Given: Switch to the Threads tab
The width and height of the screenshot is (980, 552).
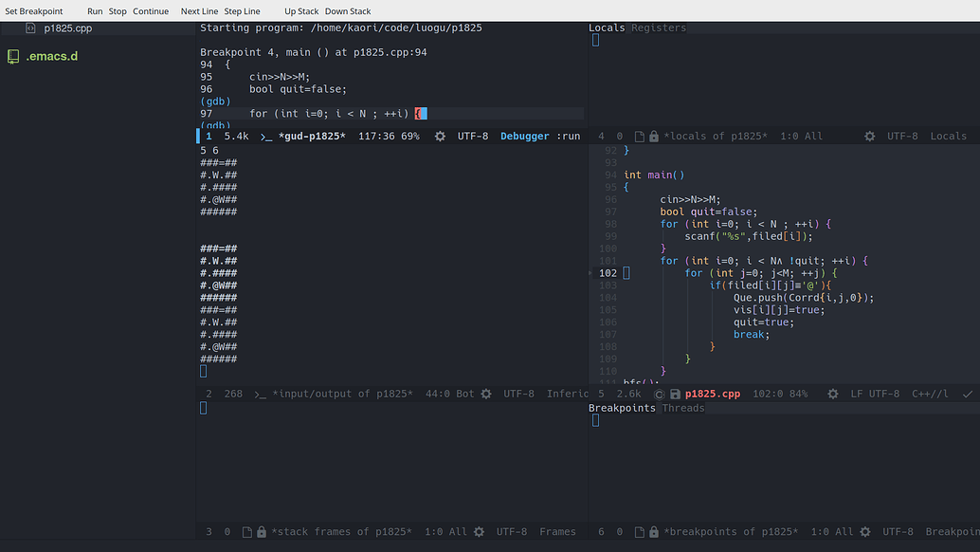Looking at the screenshot, I should pos(682,408).
